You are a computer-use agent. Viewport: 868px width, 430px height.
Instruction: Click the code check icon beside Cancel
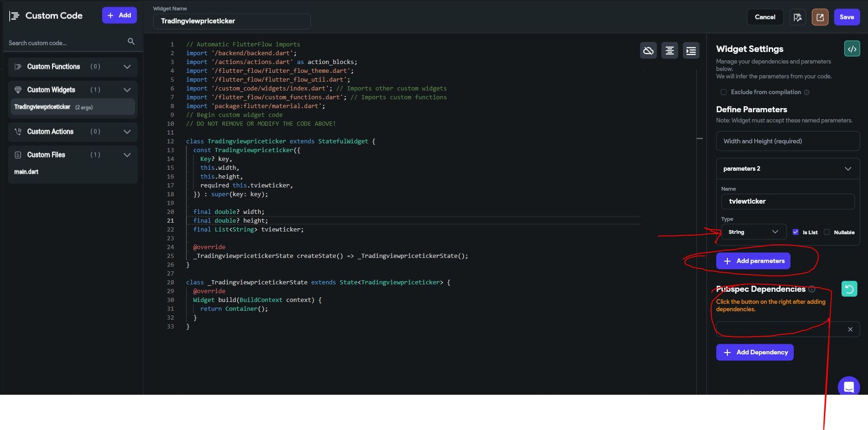coord(797,17)
